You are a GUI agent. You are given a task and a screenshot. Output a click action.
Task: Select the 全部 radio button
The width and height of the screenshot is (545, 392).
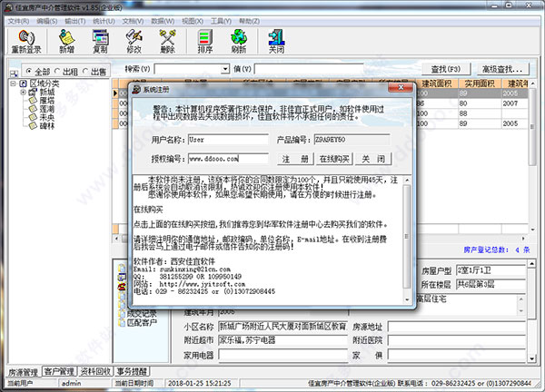pyautogui.click(x=29, y=71)
